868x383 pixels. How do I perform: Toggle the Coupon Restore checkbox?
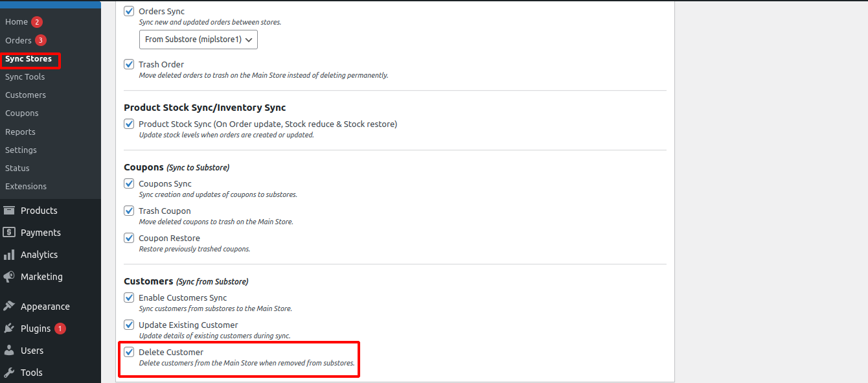coord(129,238)
